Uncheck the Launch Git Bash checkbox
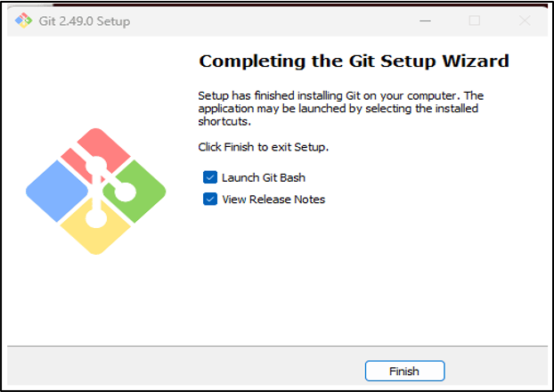 210,177
